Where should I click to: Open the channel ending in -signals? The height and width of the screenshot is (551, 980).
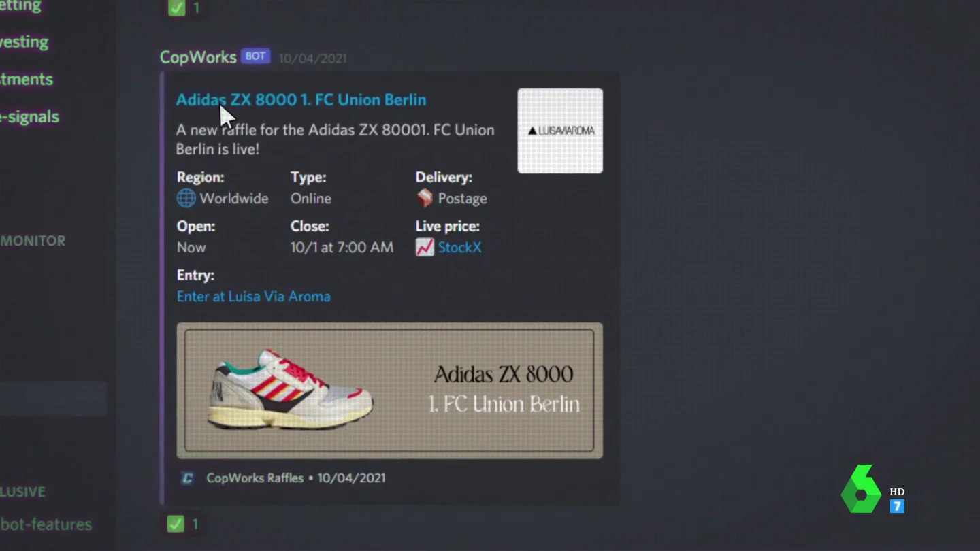(x=29, y=117)
